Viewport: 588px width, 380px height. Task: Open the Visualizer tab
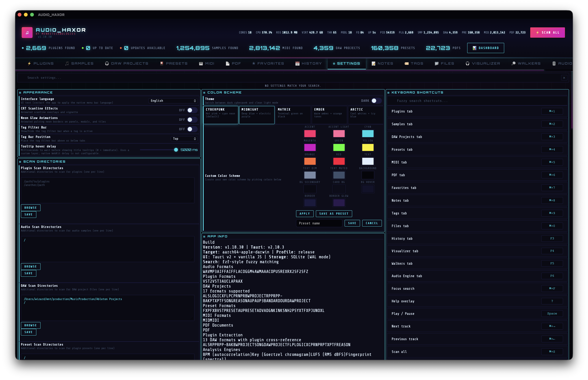(483, 63)
